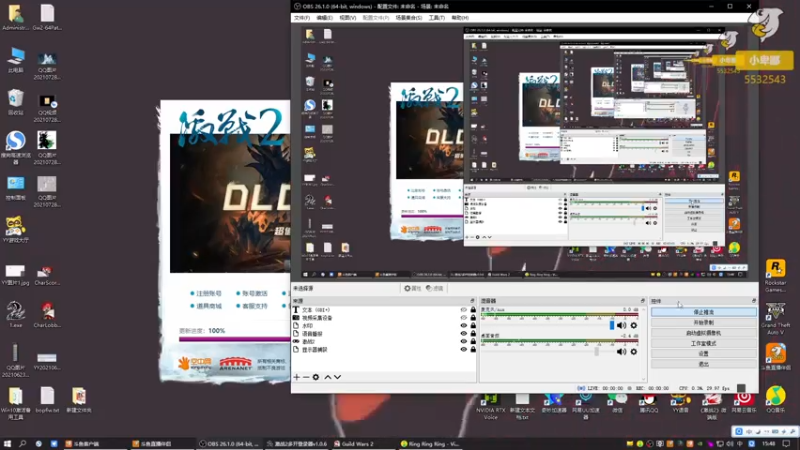Open the 编辑(E) menu in OBS

(x=324, y=18)
